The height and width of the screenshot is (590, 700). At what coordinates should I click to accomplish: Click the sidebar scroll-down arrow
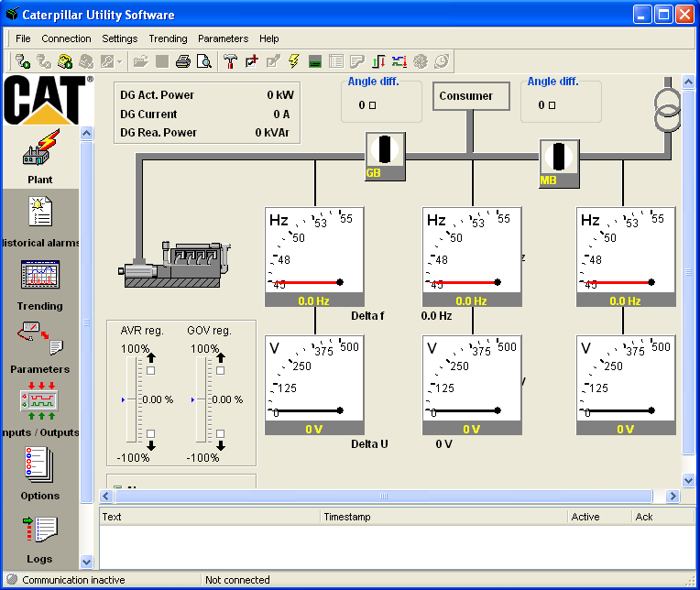point(87,562)
